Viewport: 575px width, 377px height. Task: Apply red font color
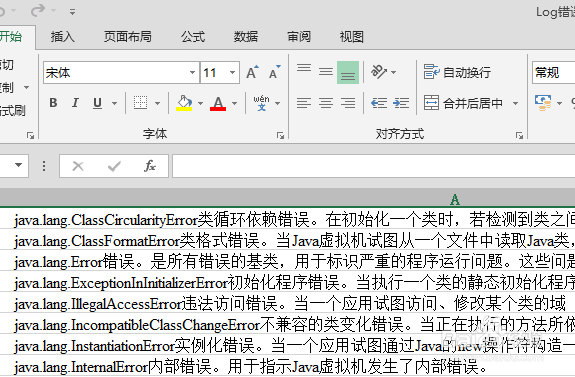point(218,103)
